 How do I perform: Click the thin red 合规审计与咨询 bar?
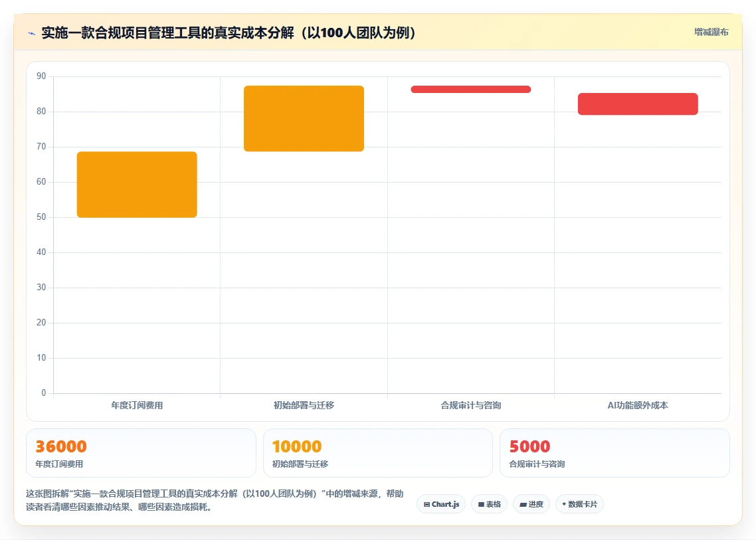pos(470,89)
